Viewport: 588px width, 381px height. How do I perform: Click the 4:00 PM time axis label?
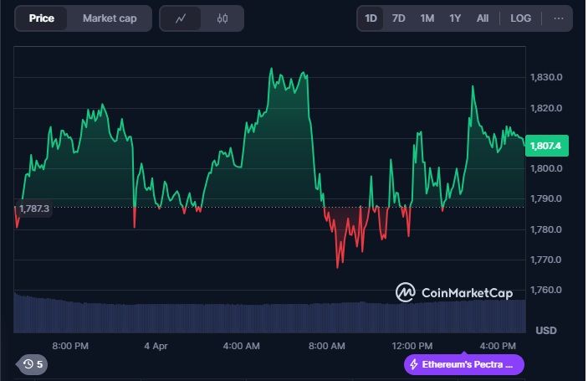click(498, 346)
